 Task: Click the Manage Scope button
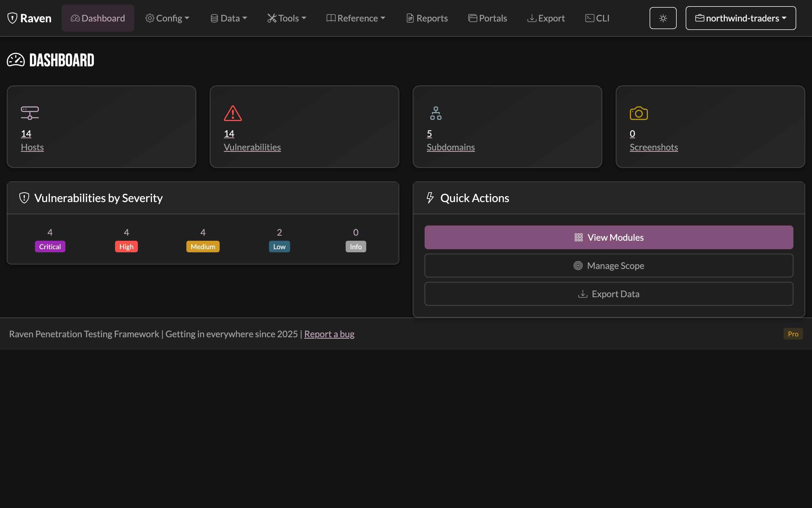(609, 266)
